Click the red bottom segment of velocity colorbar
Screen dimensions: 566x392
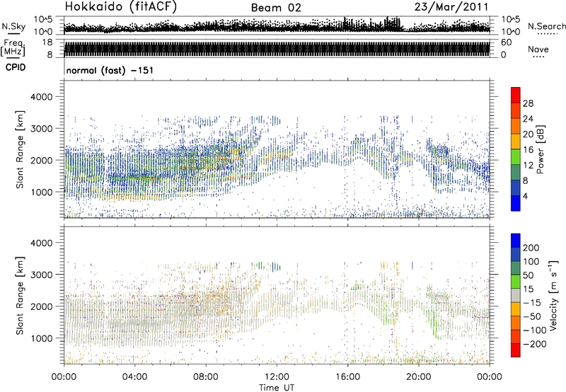(x=516, y=350)
